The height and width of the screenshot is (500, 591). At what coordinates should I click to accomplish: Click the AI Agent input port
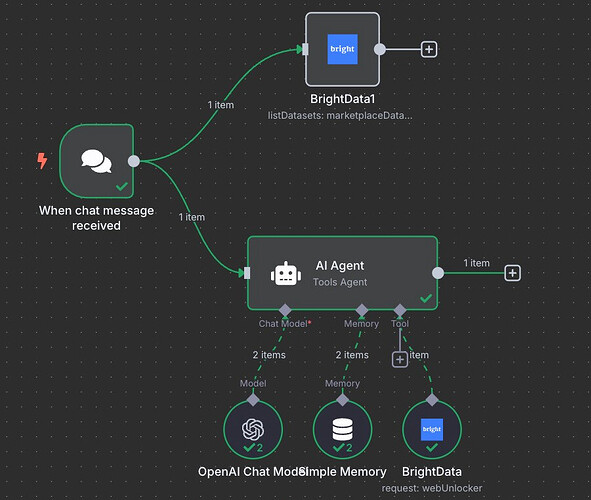(x=247, y=273)
